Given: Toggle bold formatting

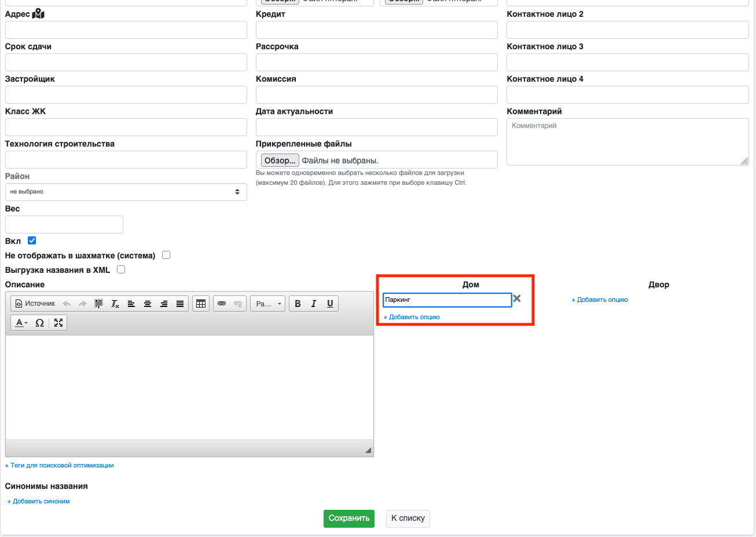Looking at the screenshot, I should (x=298, y=304).
